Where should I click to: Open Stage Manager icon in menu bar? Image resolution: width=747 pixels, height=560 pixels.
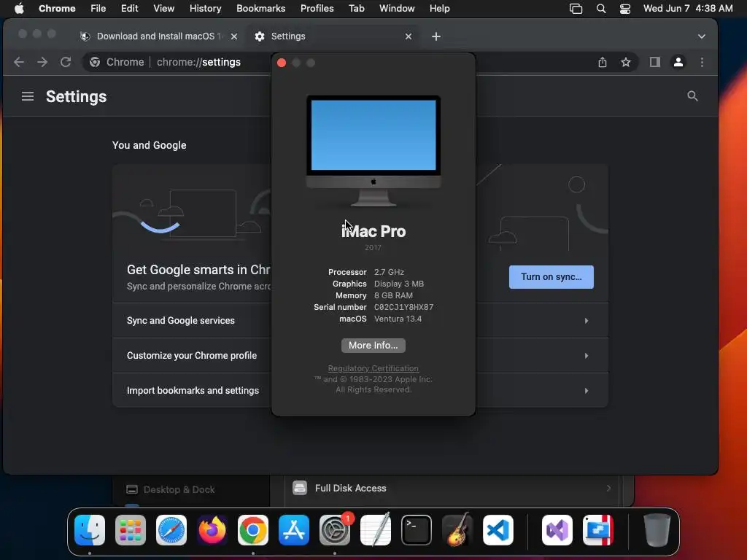(x=576, y=9)
